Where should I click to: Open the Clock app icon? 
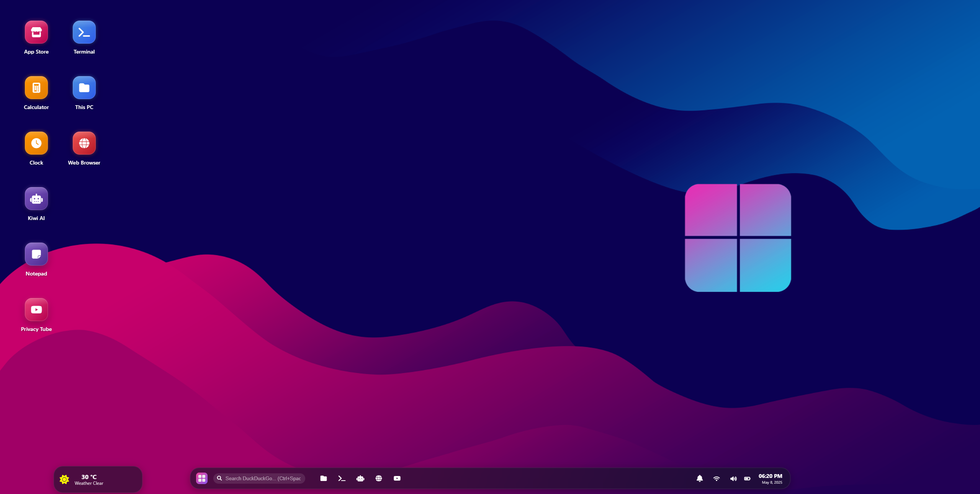(x=36, y=143)
